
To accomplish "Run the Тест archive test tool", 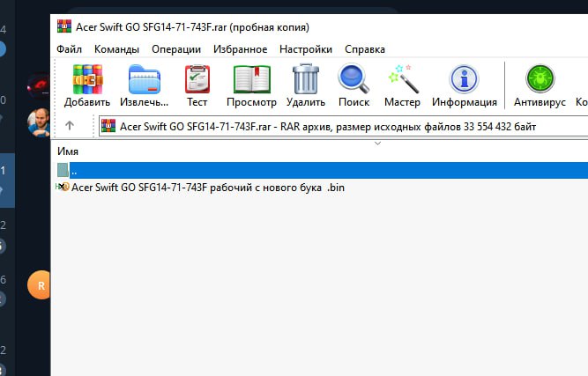I will tap(197, 79).
